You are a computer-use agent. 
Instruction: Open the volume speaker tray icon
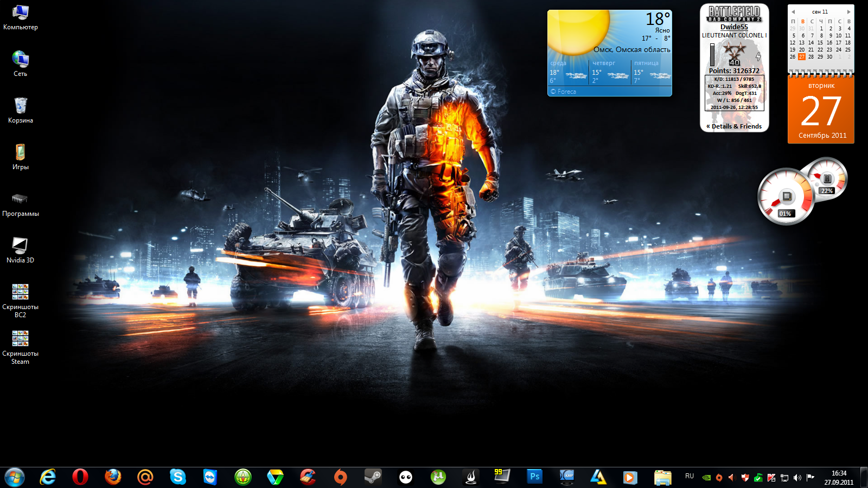click(797, 478)
